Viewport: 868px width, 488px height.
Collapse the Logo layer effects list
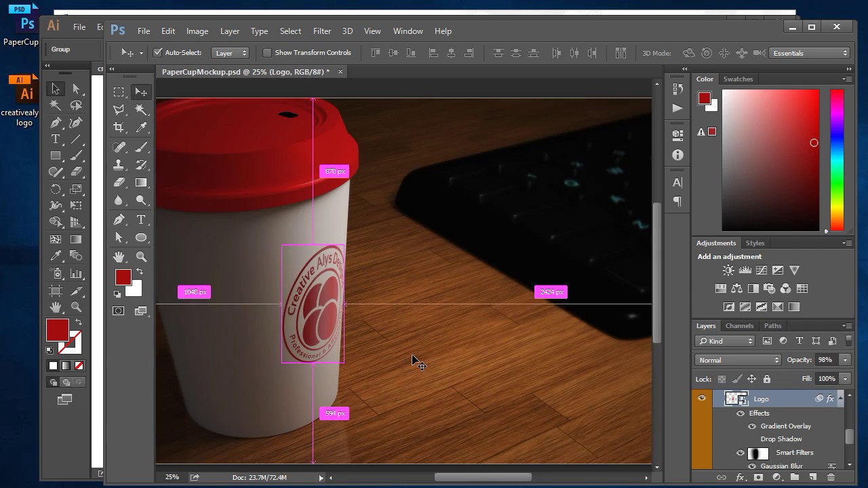pyautogui.click(x=841, y=399)
